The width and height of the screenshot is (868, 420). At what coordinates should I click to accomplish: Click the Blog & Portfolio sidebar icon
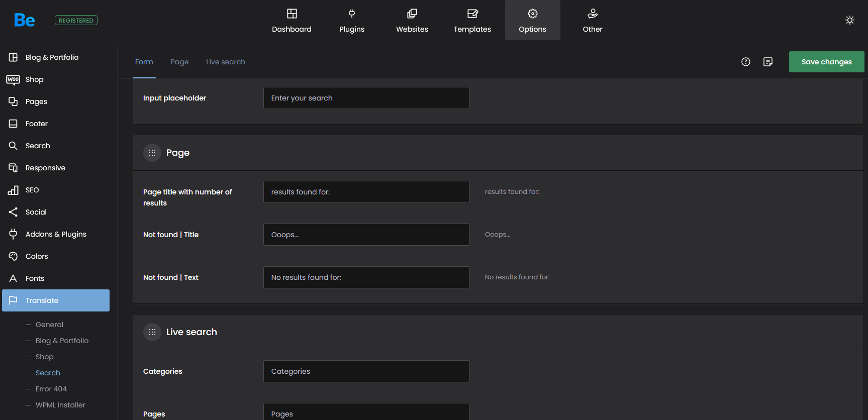point(13,57)
